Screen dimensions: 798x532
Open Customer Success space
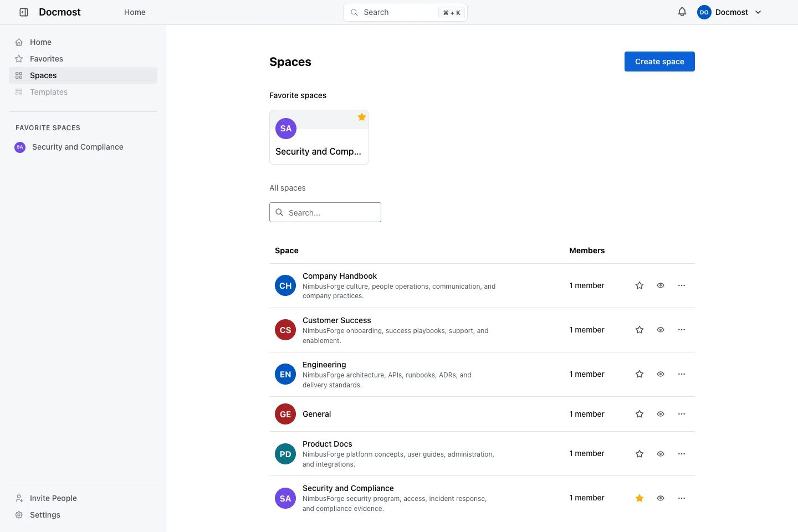(337, 320)
